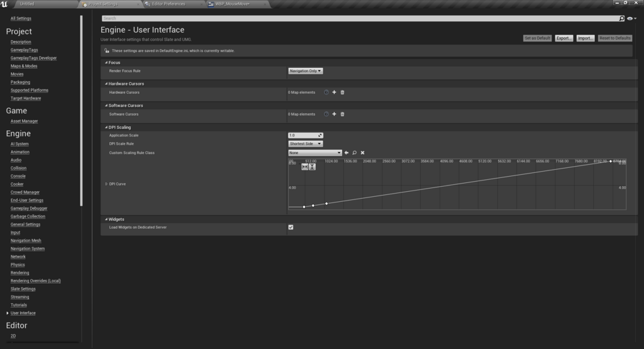Open the Render Focus Rule dropdown
Screen dimensions: 644x349
click(x=306, y=71)
